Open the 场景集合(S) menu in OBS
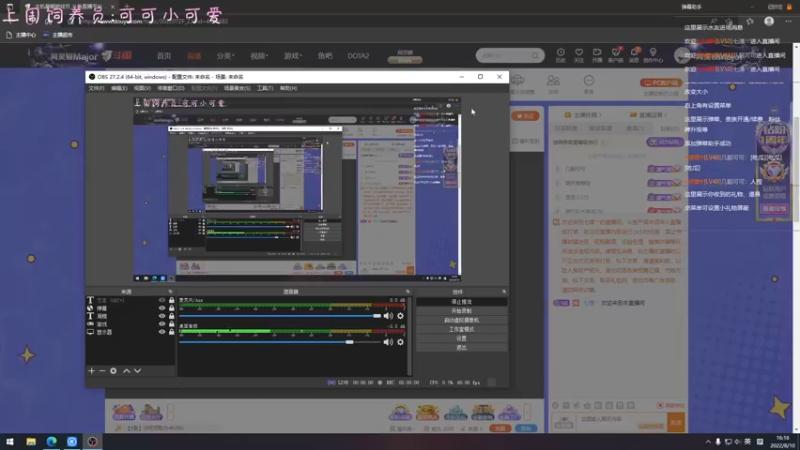This screenshot has width=800, height=450. [237, 88]
